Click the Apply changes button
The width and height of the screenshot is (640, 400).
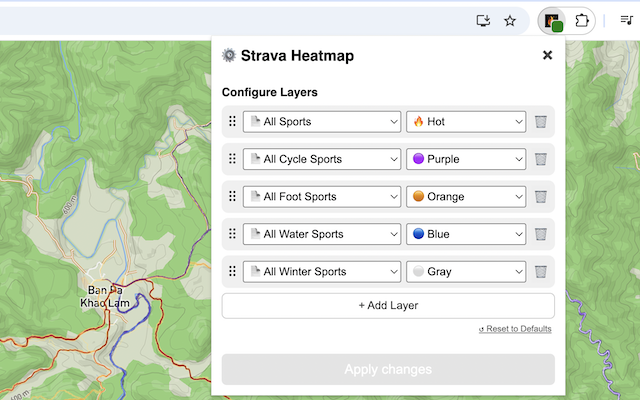(388, 369)
